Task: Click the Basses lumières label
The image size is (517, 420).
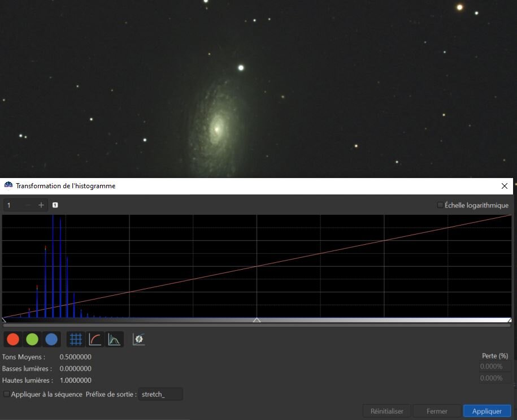Action: coord(27,369)
